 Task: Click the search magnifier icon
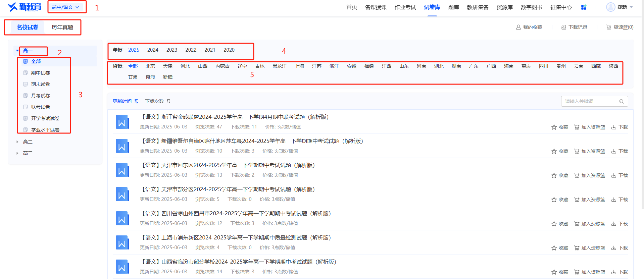pos(622,101)
